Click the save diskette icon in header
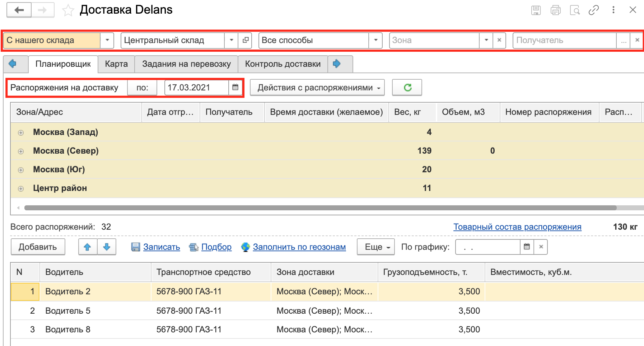 (536, 10)
